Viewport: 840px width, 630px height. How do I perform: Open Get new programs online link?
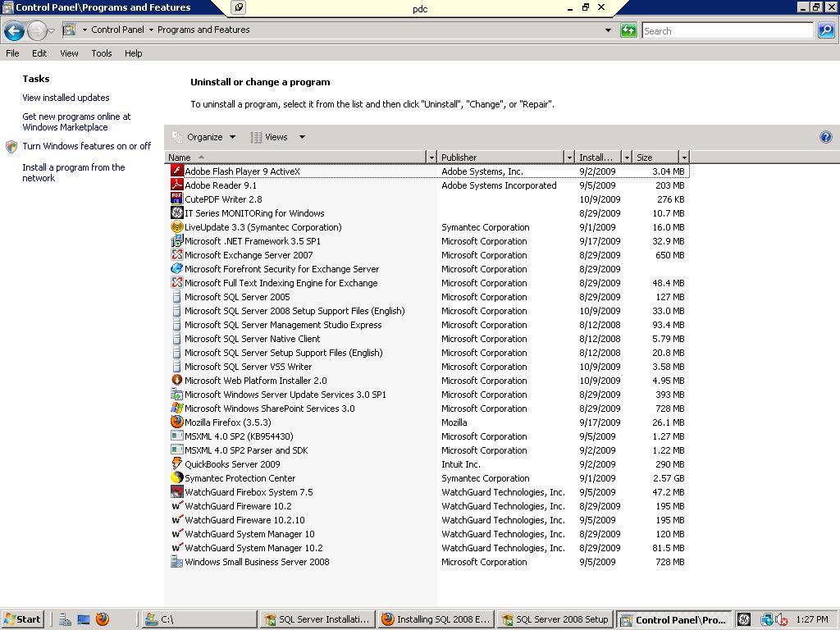coord(76,121)
